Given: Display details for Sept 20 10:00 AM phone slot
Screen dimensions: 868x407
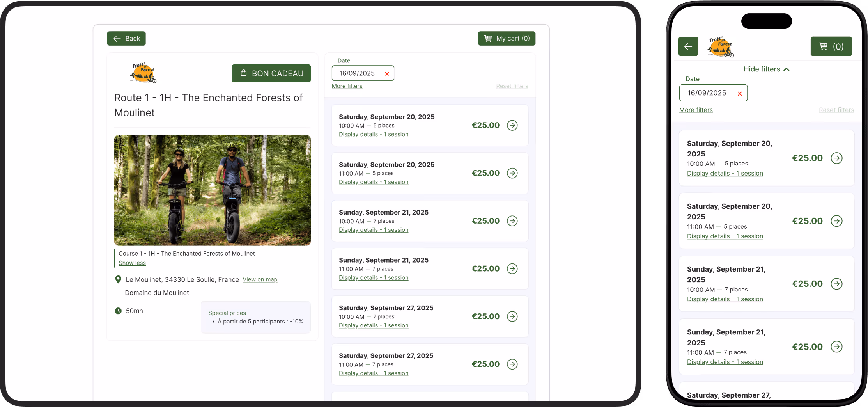Looking at the screenshot, I should tap(725, 174).
